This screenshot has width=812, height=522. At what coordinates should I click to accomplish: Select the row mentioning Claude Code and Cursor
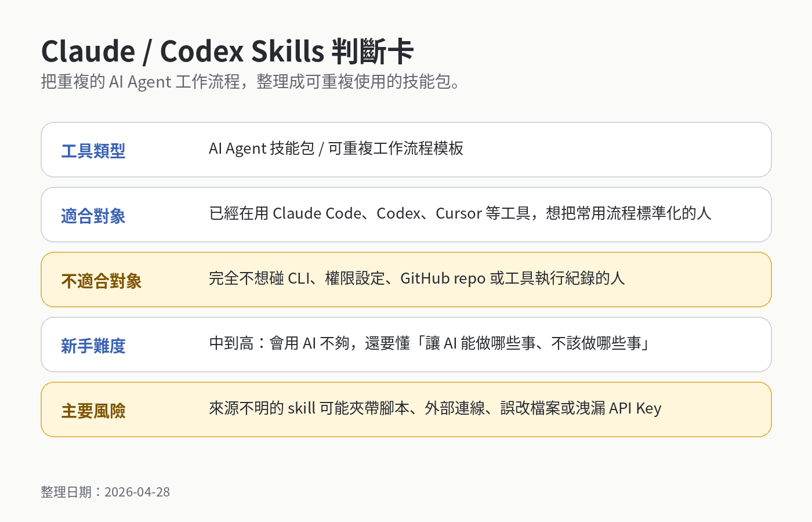[x=460, y=213]
